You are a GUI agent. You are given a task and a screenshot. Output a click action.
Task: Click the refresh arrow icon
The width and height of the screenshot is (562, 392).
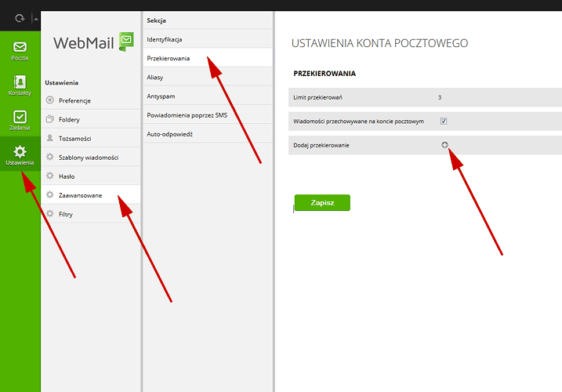20,18
